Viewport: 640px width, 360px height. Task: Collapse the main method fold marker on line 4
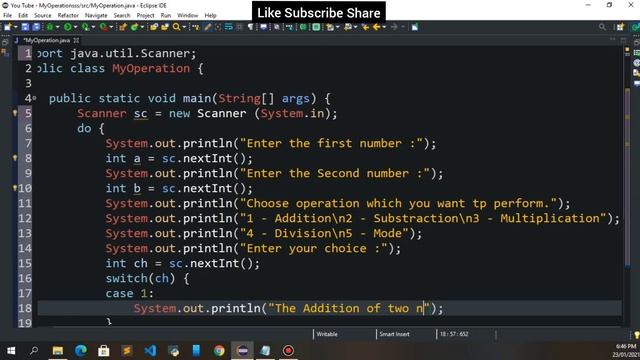(x=35, y=98)
